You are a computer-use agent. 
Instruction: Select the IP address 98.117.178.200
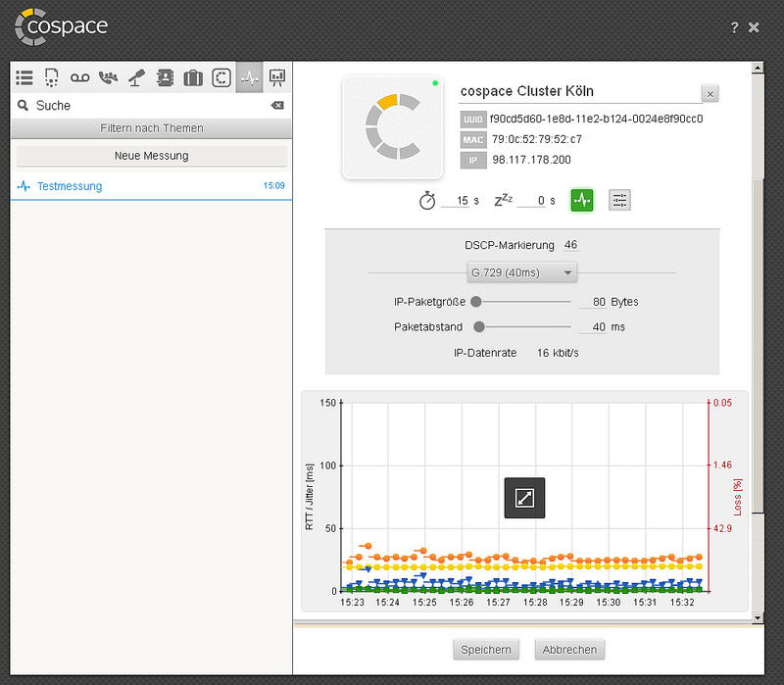click(x=531, y=160)
